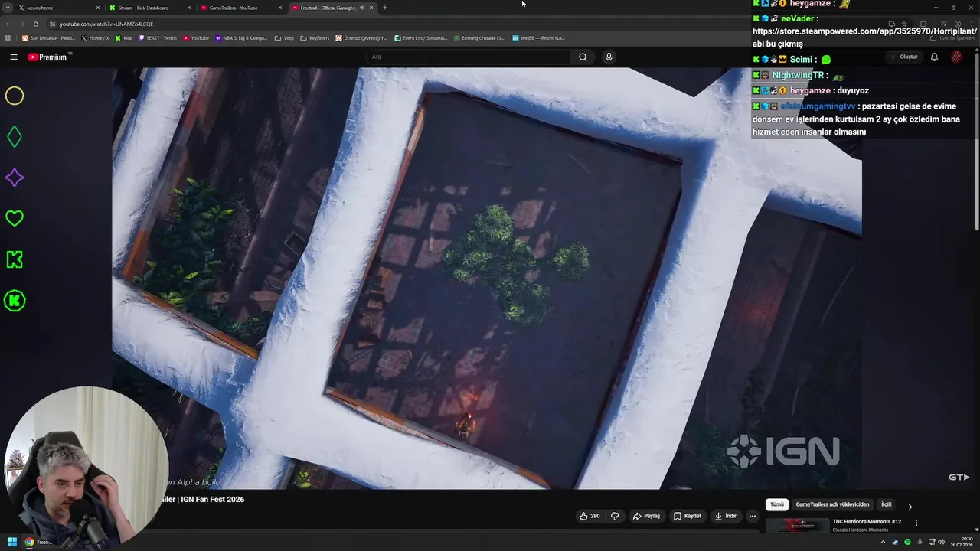Screen dimensions: 980x551
Task: Open the KeyGivers bookmarks folder
Action: 315,37
